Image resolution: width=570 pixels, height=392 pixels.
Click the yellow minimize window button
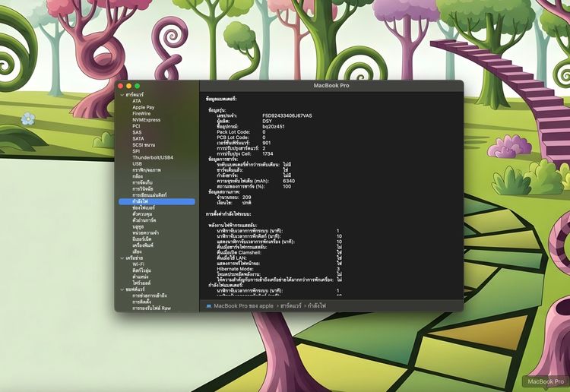pyautogui.click(x=129, y=86)
